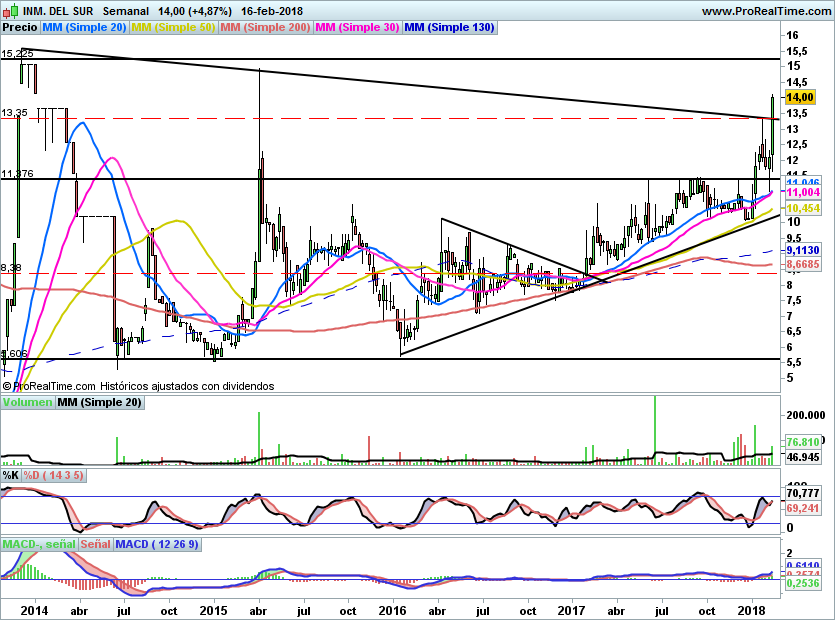Open the www.ProRealTime.com link
Image resolution: width=835 pixels, height=620 pixels.
(x=763, y=11)
